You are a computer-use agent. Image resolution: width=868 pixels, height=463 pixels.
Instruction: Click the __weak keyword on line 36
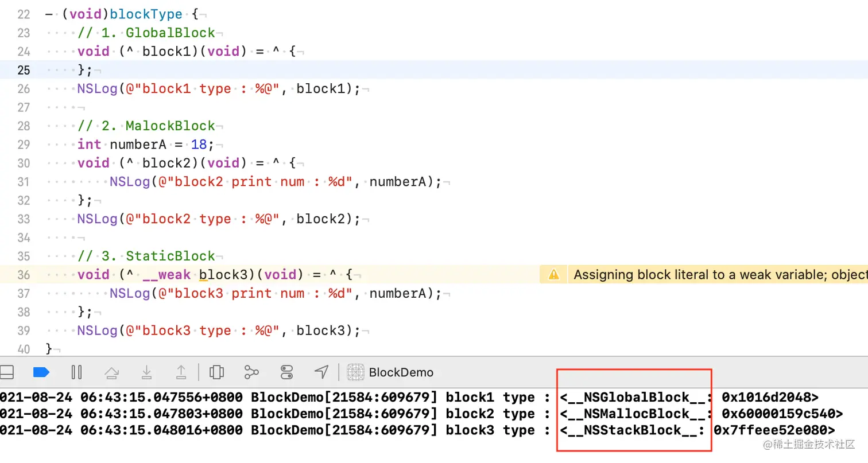(166, 275)
